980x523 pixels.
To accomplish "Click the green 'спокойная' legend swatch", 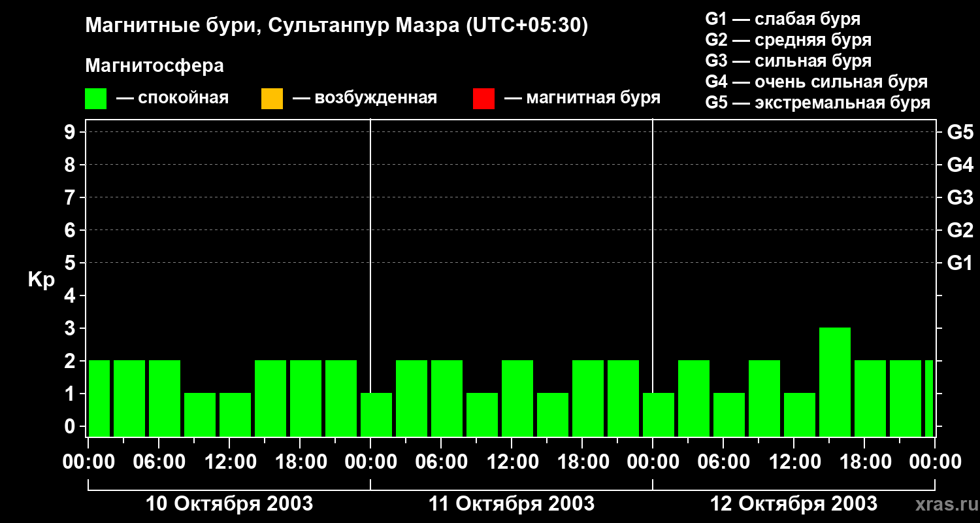I will pyautogui.click(x=95, y=99).
